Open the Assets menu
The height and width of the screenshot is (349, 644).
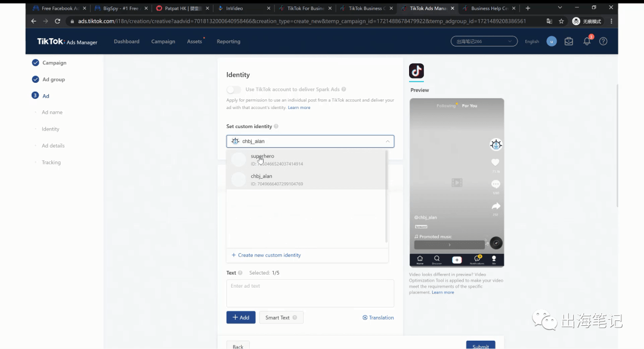(x=194, y=42)
